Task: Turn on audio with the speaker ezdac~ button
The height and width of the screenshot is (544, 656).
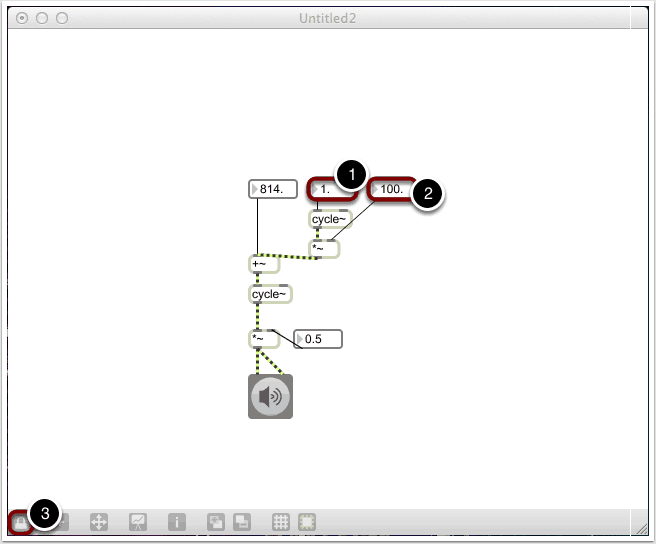Action: (x=270, y=396)
